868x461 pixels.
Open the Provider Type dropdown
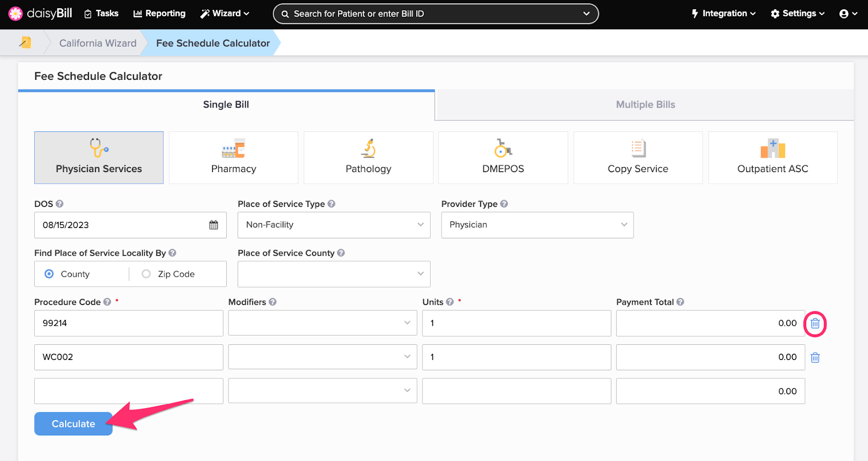pos(537,225)
